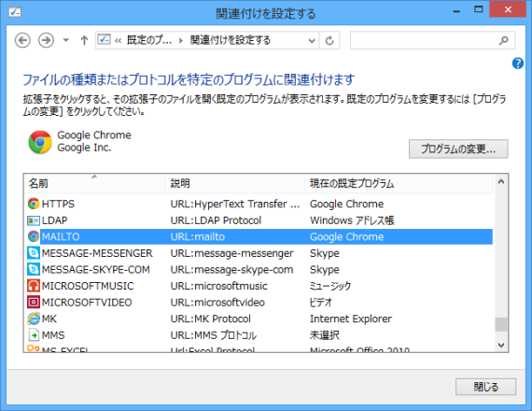Click URL:microsoftvideo description cell
The image size is (532, 411).
click(217, 303)
